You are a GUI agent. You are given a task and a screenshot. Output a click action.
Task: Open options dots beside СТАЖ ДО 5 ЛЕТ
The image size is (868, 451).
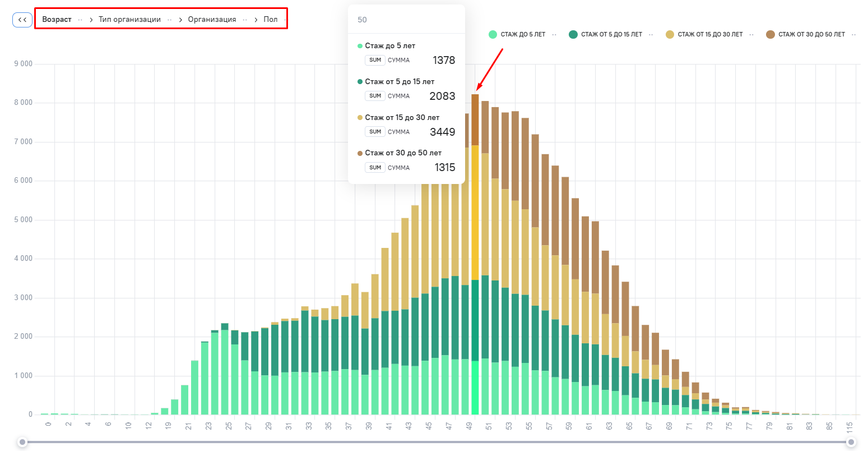pos(554,35)
